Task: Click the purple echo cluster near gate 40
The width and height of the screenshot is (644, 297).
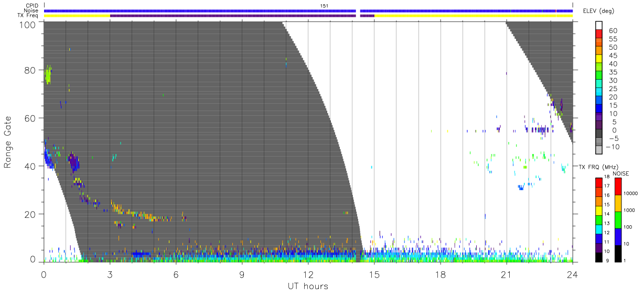Action: pos(73,162)
